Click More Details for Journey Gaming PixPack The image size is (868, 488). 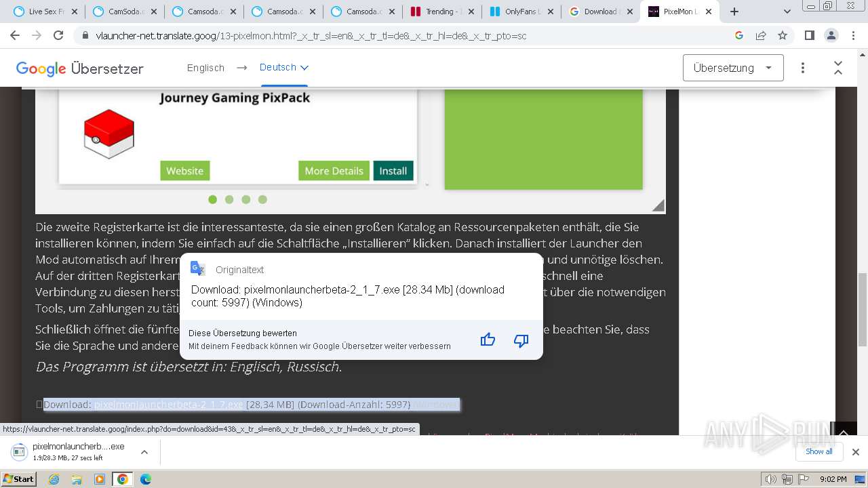(334, 171)
